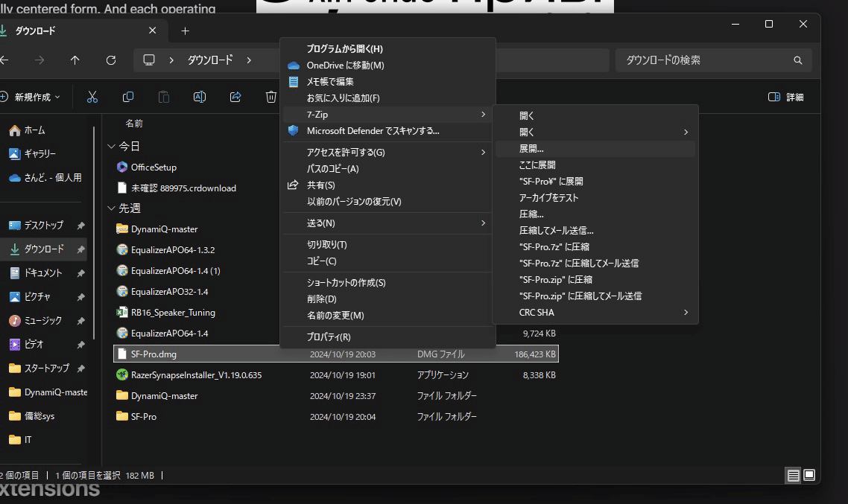Viewport: 848px width, 504px height.
Task: Expand the CRC SHA submenu
Action: (x=686, y=312)
